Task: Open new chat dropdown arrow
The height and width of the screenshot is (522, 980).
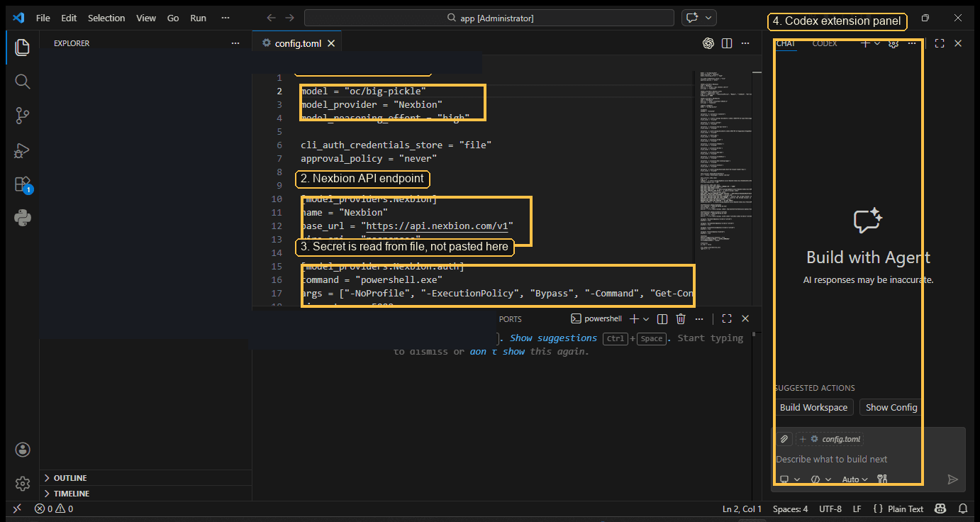Action: pos(877,43)
